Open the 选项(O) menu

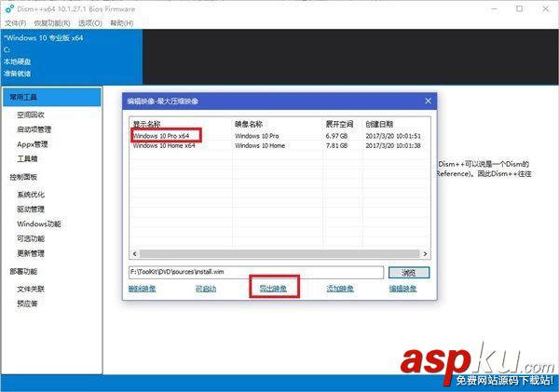point(89,23)
